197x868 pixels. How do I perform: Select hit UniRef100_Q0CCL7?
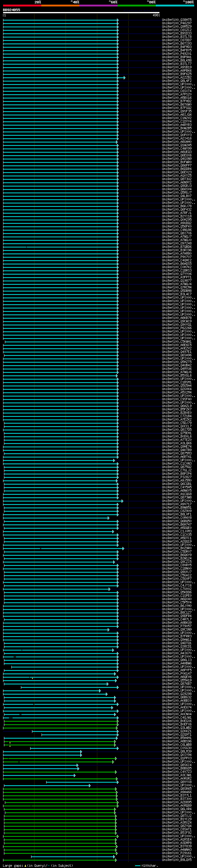pyautogui.click(x=177, y=426)
